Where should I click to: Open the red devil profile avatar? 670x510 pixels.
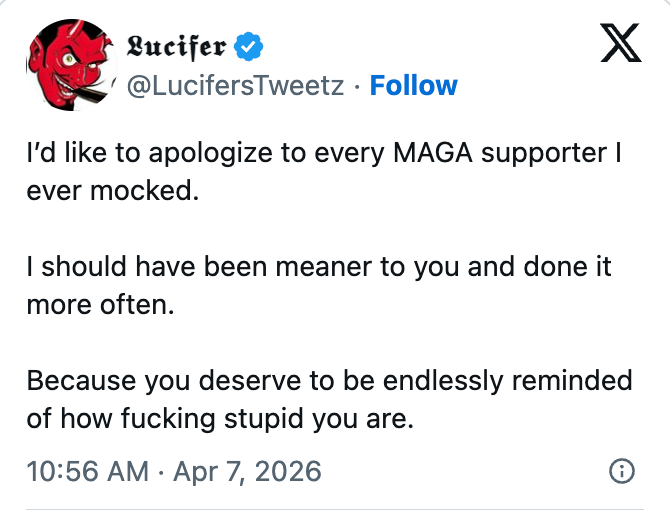(x=69, y=65)
